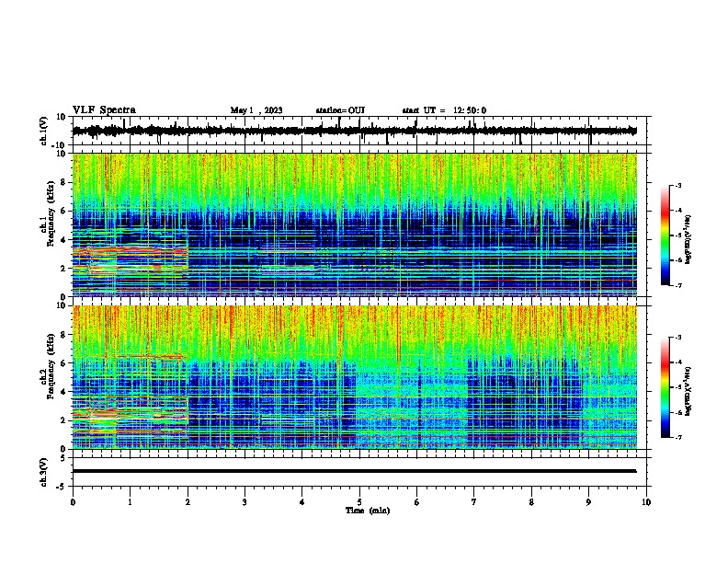
Task: Click the "Time (min)" x-axis label
Action: [x=368, y=511]
